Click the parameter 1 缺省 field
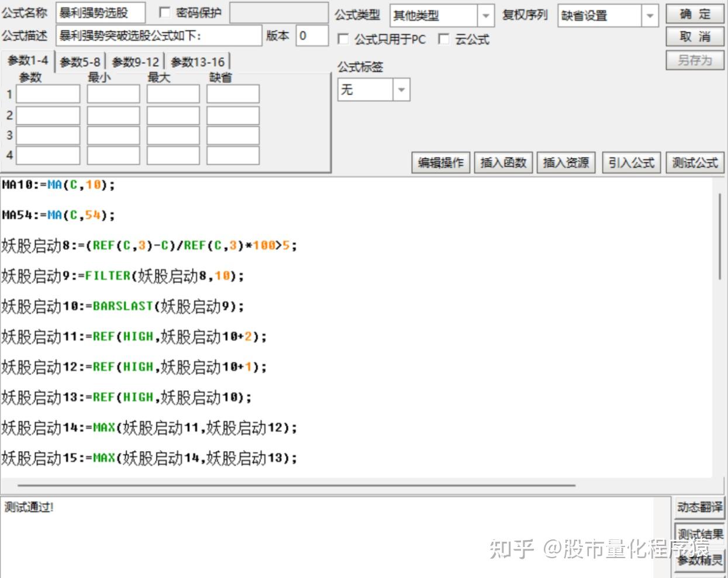 (233, 94)
